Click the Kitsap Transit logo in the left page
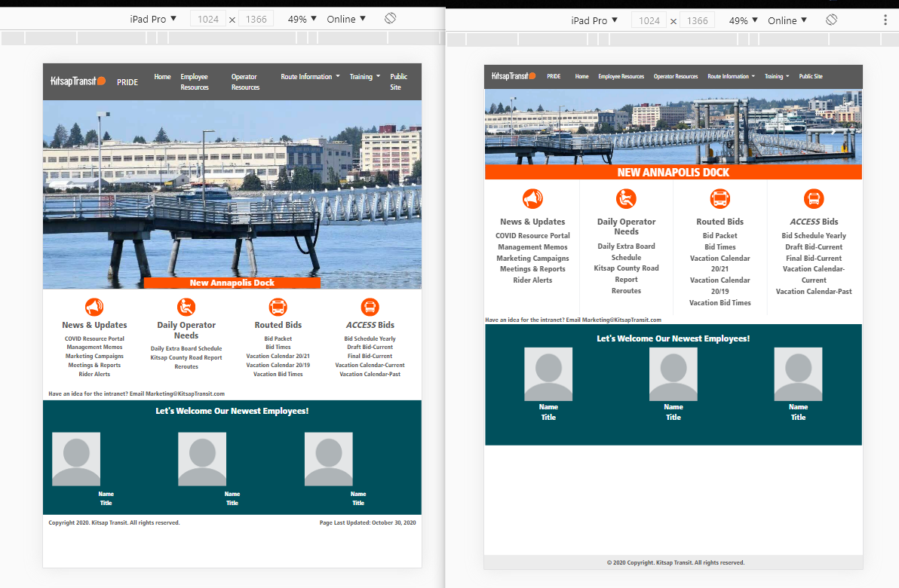 (78, 81)
